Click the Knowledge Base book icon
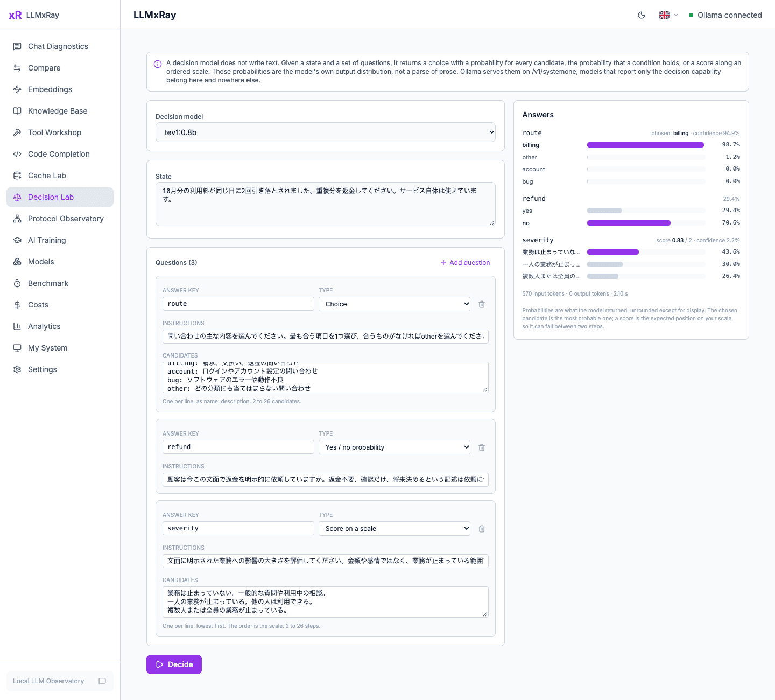This screenshot has width=775, height=700. (x=17, y=111)
